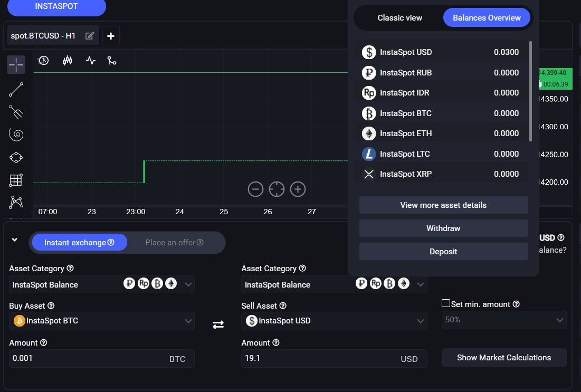This screenshot has height=392, width=581.
Task: Click help icon beside BTC Amount label
Action: (44, 343)
